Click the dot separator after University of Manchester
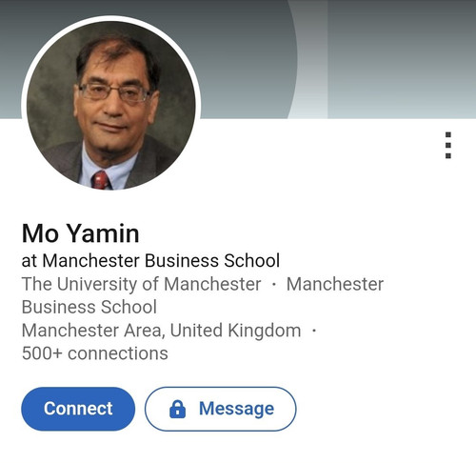The width and height of the screenshot is (476, 463). 274,284
